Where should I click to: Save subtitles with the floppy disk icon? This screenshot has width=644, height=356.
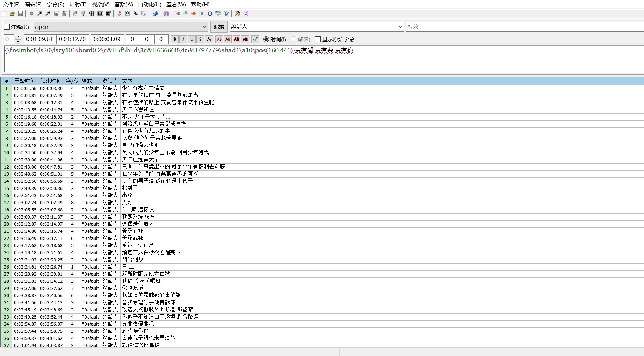(20, 14)
